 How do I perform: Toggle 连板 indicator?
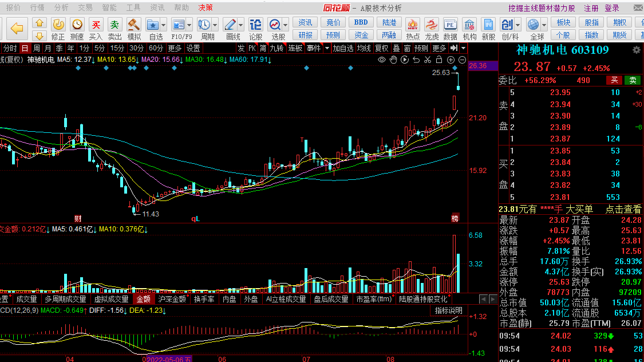pos(295,49)
